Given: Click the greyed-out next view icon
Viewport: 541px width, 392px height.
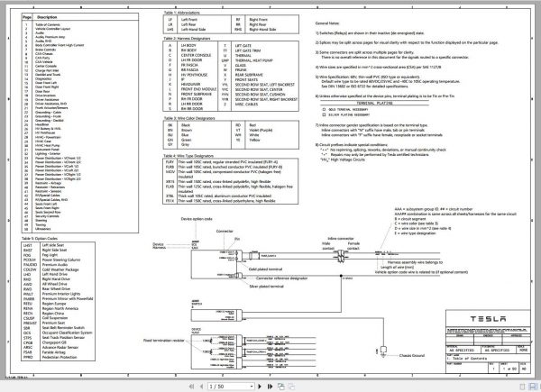Looking at the screenshot, I should 291,387.
